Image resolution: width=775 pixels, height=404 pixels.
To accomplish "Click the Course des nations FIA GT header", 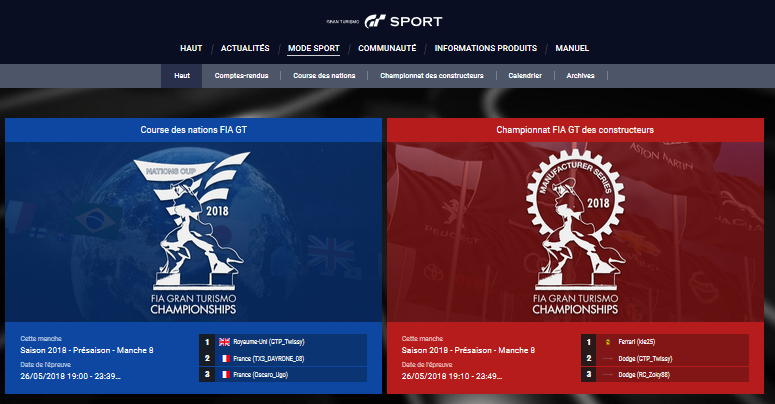I will (x=193, y=130).
